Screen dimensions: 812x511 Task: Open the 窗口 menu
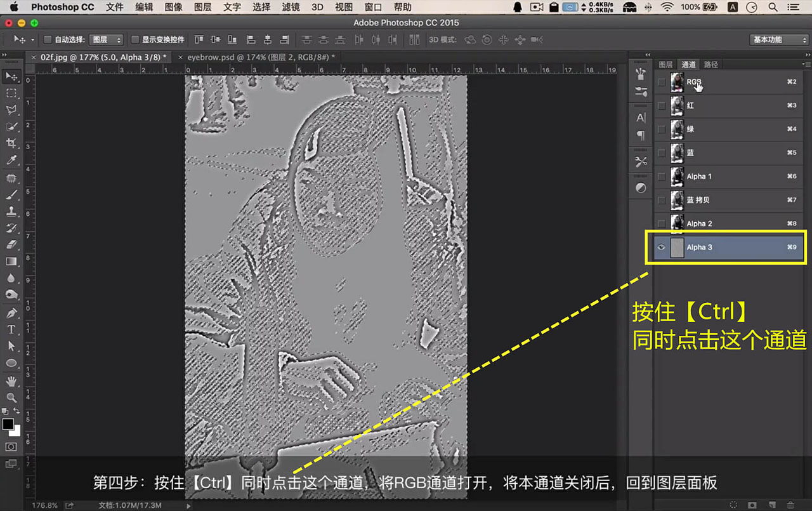click(x=373, y=7)
